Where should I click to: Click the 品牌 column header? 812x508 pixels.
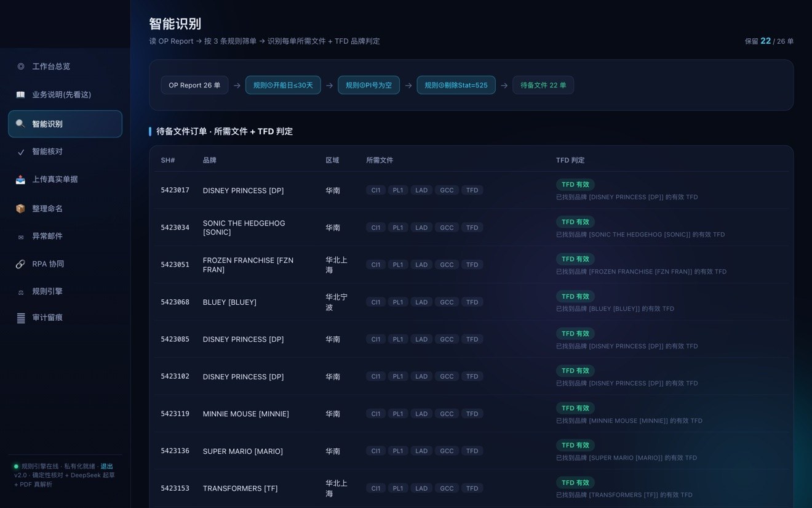[210, 160]
